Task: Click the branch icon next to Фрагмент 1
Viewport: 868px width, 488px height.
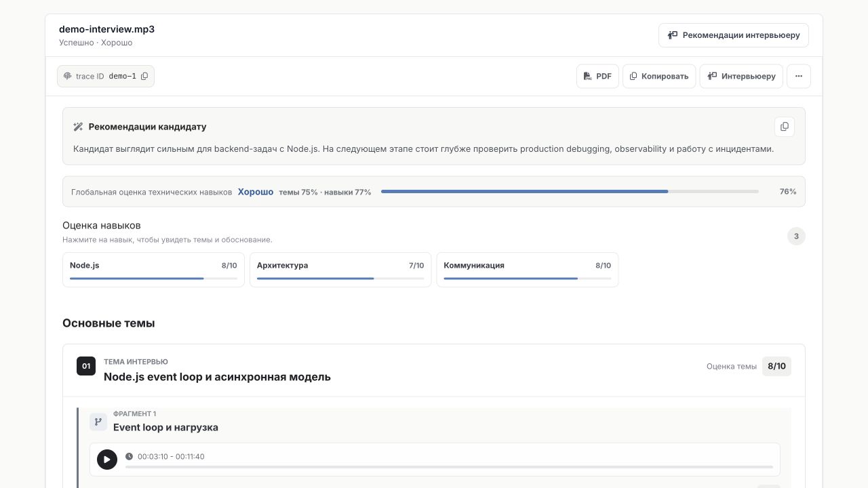Action: pyautogui.click(x=98, y=422)
